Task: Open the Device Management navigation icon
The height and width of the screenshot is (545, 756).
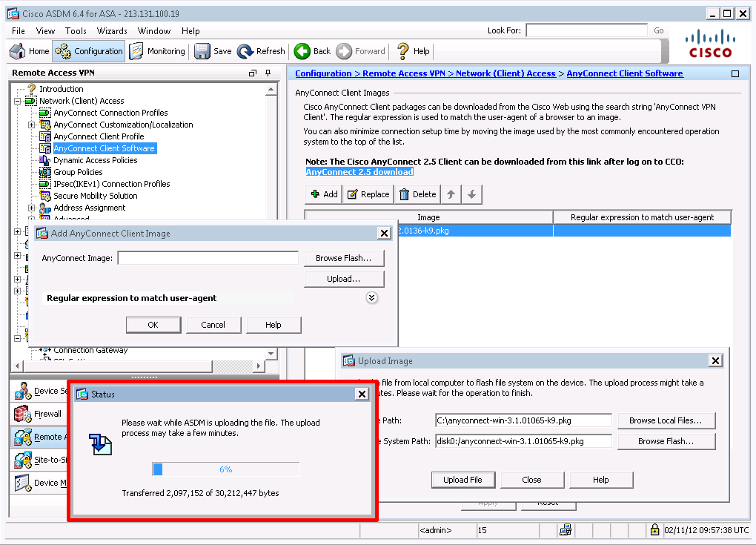Action: [23, 483]
